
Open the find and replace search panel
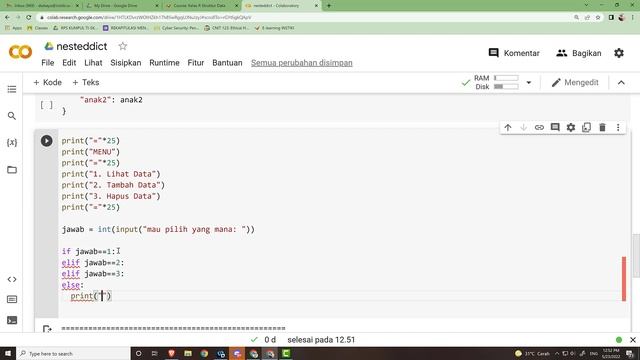[12, 116]
